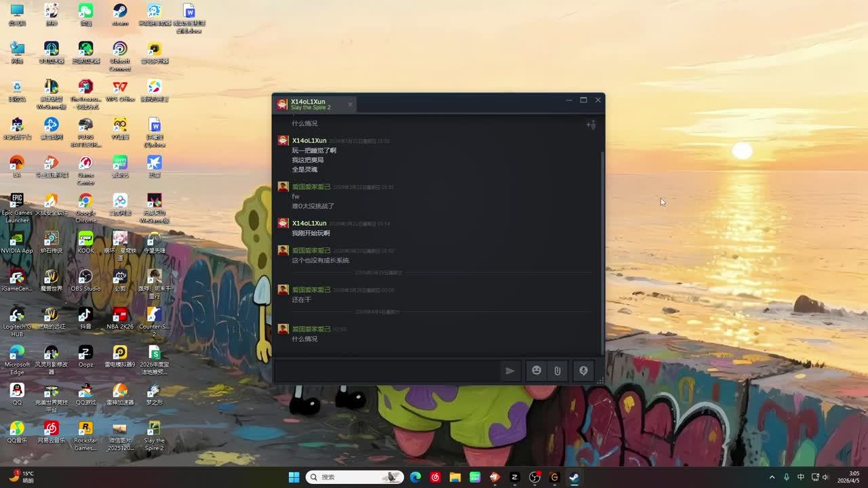Viewport: 868px width, 488px height.
Task: Open the Steam desktop shortcut
Action: (x=120, y=14)
